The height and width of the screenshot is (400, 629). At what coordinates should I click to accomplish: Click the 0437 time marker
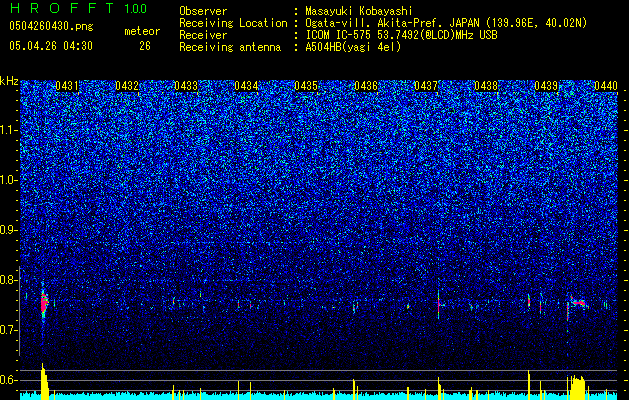426,86
